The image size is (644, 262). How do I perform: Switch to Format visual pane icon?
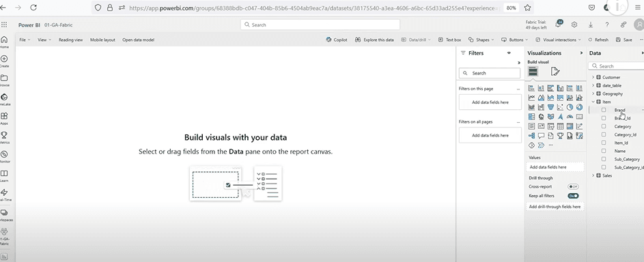(555, 72)
